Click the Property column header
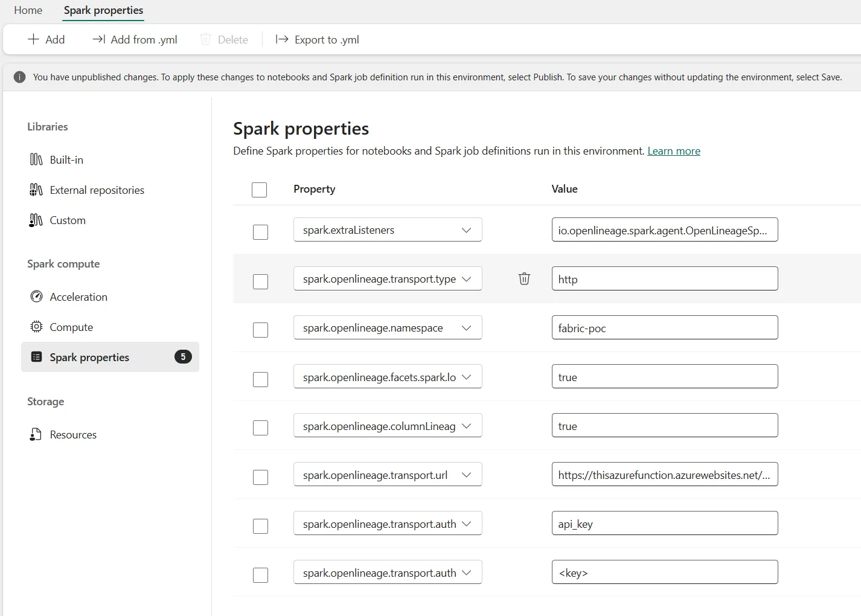The image size is (861, 616). [x=314, y=188]
